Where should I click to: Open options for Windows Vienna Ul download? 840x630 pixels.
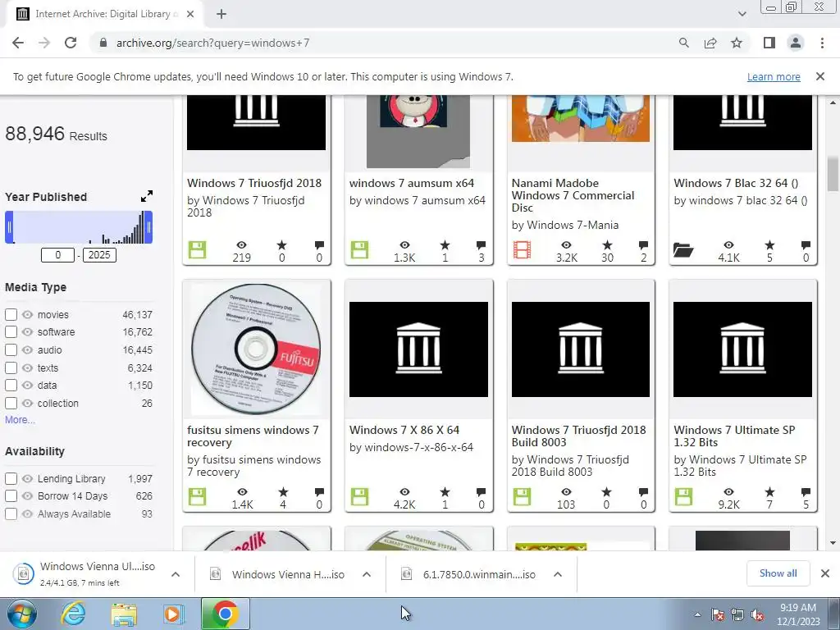click(x=176, y=574)
